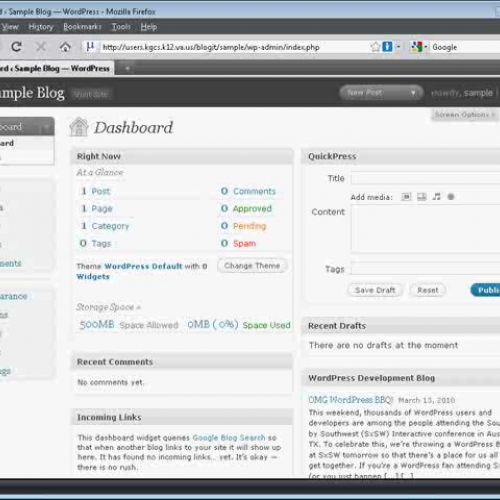Open the Post count link

point(101,191)
